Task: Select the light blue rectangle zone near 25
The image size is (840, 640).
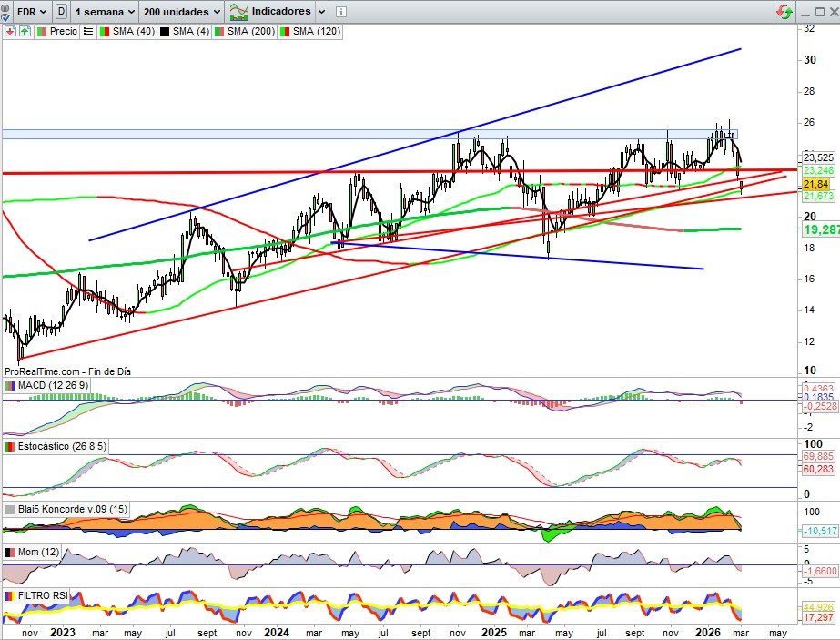Action: pos(369,135)
